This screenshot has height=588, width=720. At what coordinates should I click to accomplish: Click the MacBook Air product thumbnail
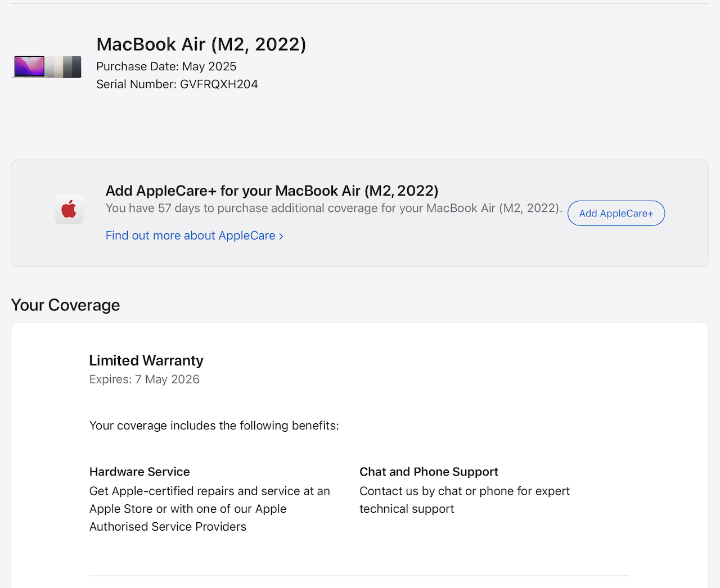coord(47,66)
